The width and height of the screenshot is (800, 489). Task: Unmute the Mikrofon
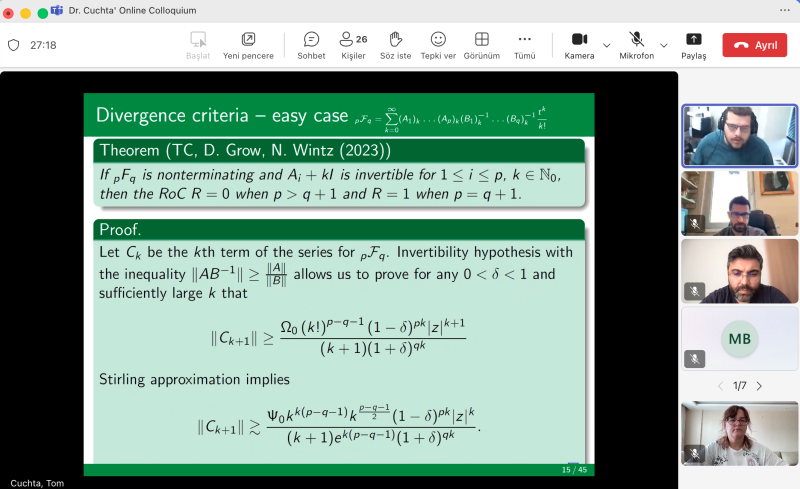click(636, 45)
